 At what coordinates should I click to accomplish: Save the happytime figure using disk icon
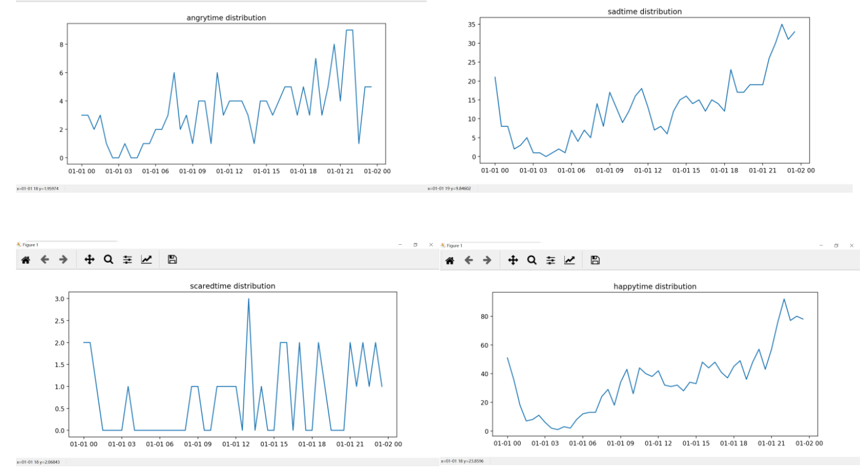(595, 260)
